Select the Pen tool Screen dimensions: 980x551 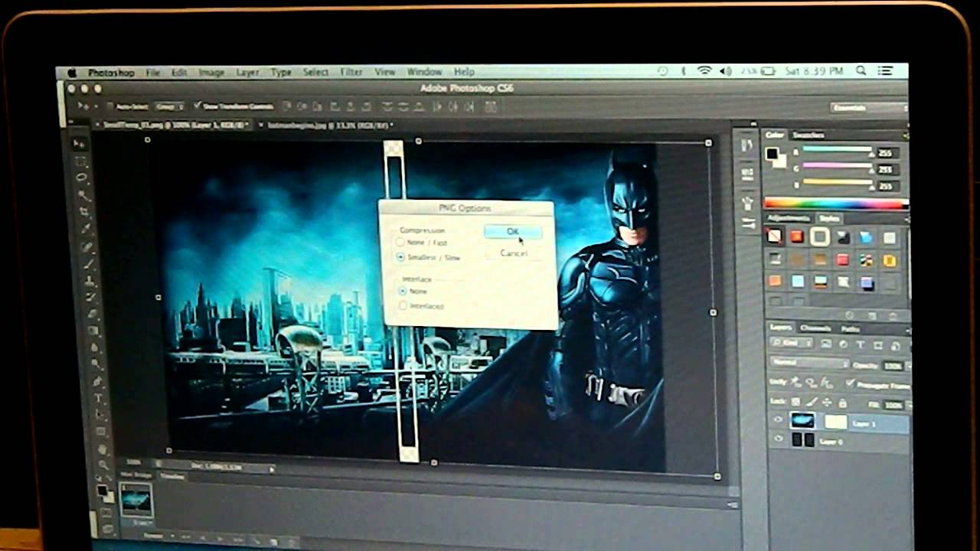(x=97, y=381)
